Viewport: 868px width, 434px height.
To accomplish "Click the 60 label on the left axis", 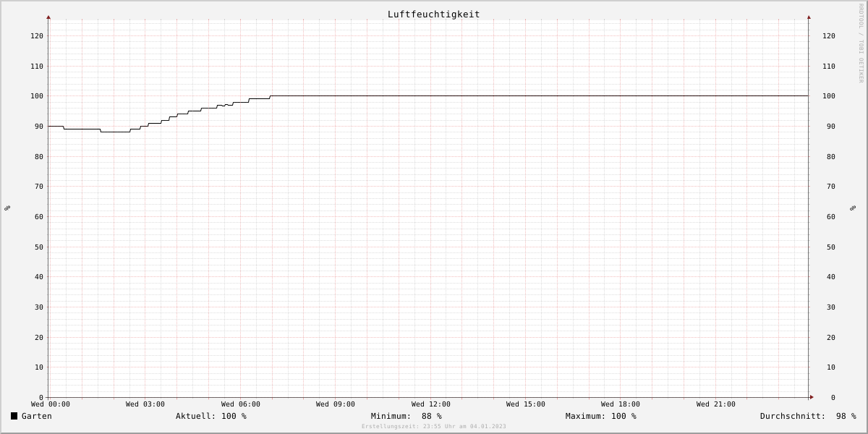I will click(x=39, y=217).
